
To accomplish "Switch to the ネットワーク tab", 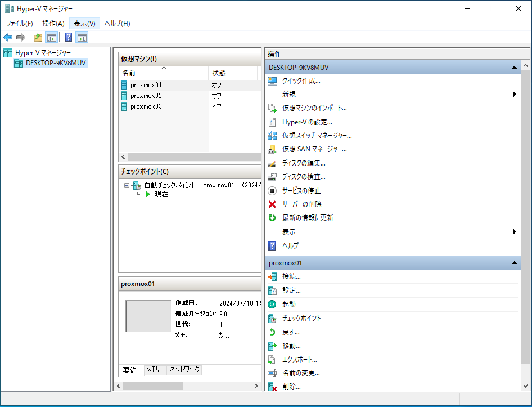I will [x=184, y=370].
